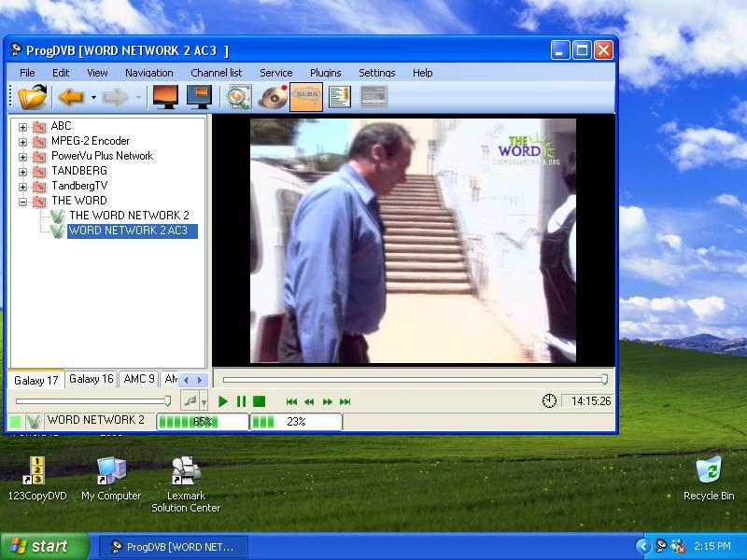Open the Recycle Bin
Viewport: 747px width, 560px height.
click(709, 478)
